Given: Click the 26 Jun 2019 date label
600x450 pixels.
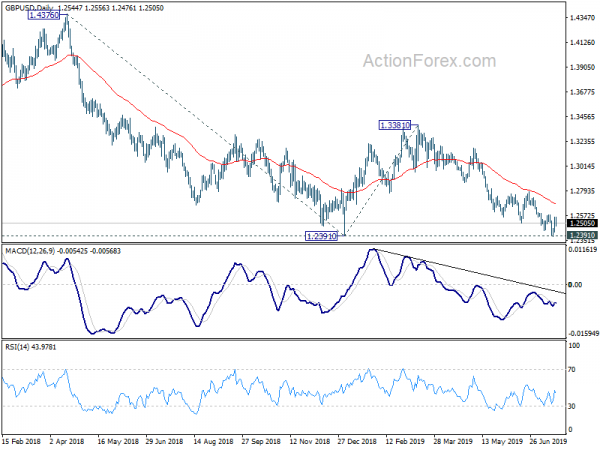Looking at the screenshot, I should click(548, 441).
